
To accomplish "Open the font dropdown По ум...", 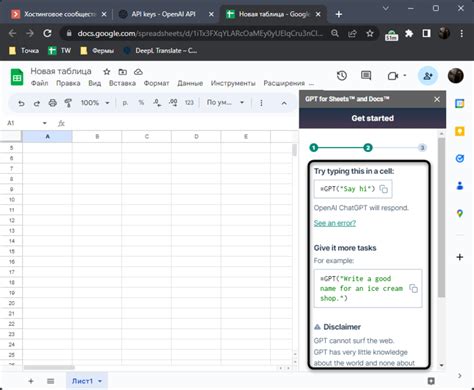I will pos(225,102).
